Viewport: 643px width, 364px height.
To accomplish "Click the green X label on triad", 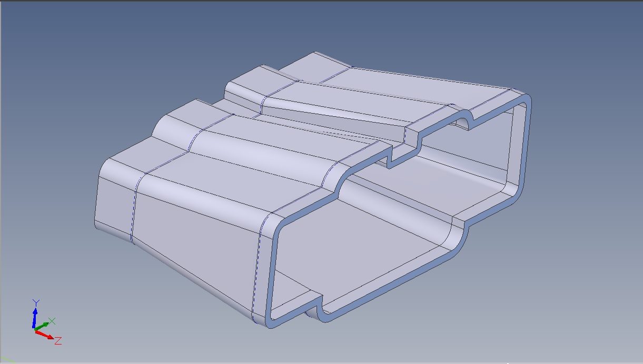I will click(x=52, y=321).
